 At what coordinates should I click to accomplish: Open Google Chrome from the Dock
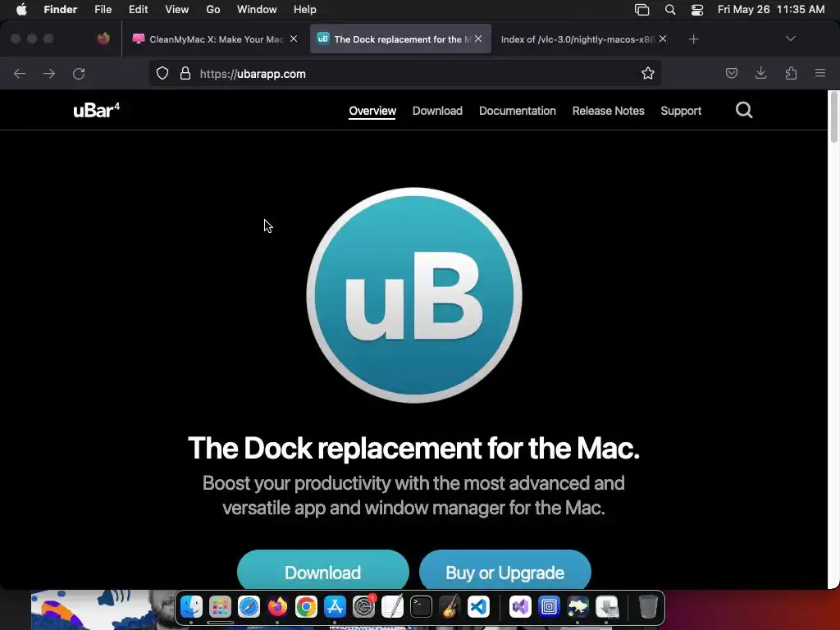pyautogui.click(x=306, y=607)
